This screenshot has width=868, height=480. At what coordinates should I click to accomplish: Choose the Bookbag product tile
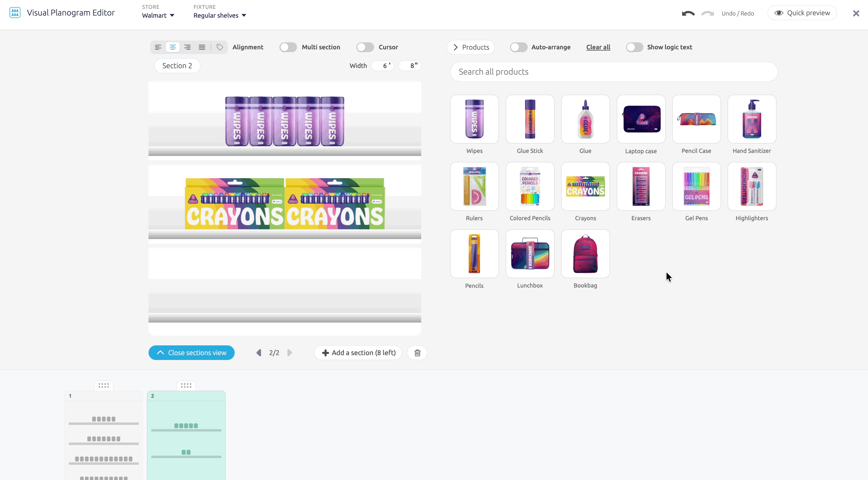586,254
